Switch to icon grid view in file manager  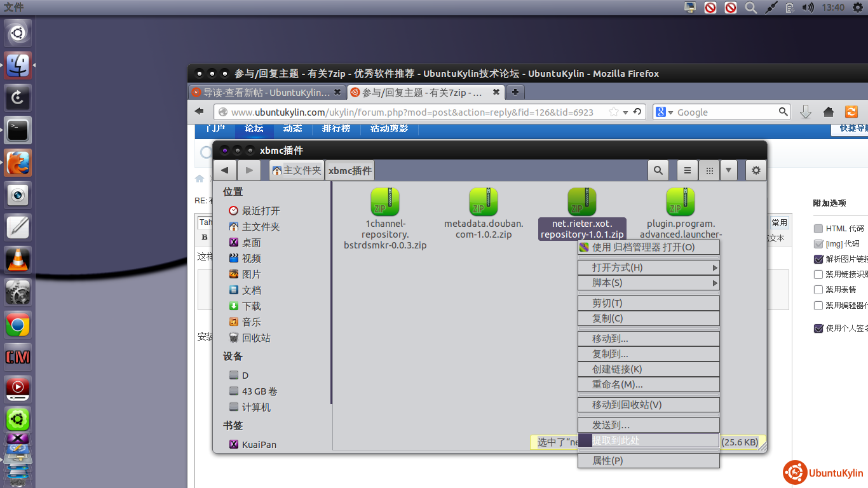click(709, 170)
